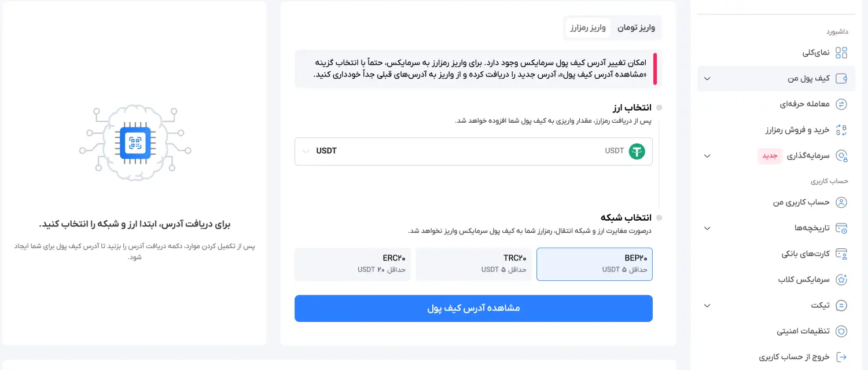The image size is (868, 370).
Task: Click the سرمایه‌گذاری investment icon
Action: coord(843,156)
